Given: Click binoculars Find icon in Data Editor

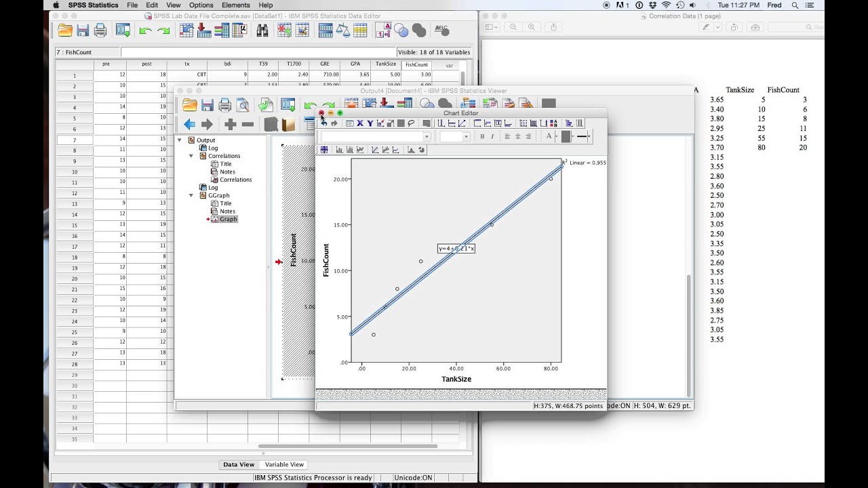Looking at the screenshot, I should coord(262,30).
